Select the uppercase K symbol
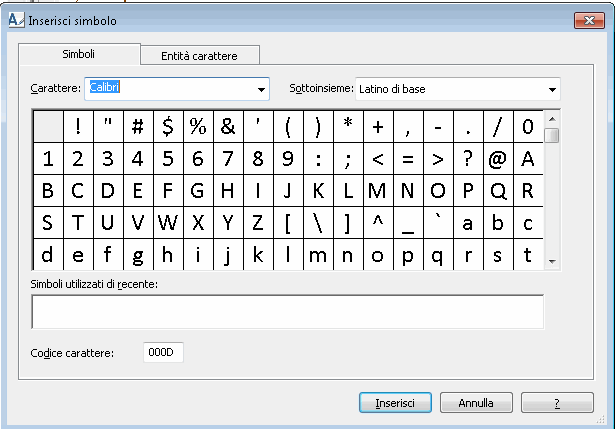This screenshot has width=616, height=429. [318, 191]
